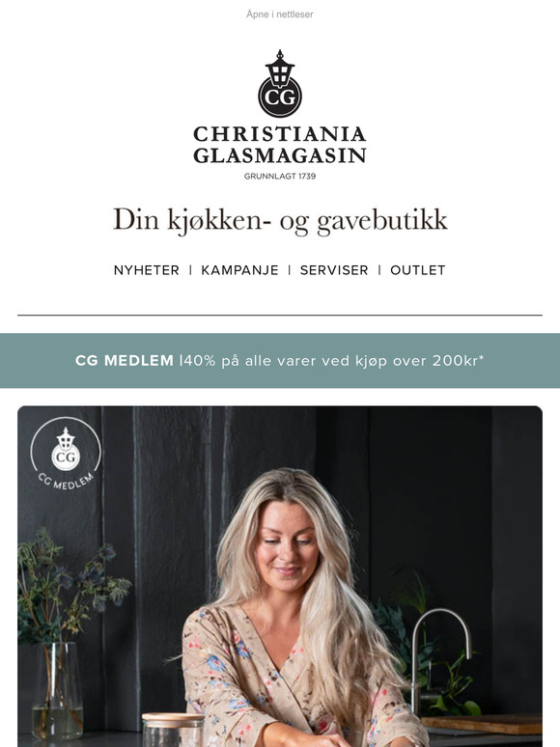Click the glass jar with wooden lid

(x=173, y=730)
